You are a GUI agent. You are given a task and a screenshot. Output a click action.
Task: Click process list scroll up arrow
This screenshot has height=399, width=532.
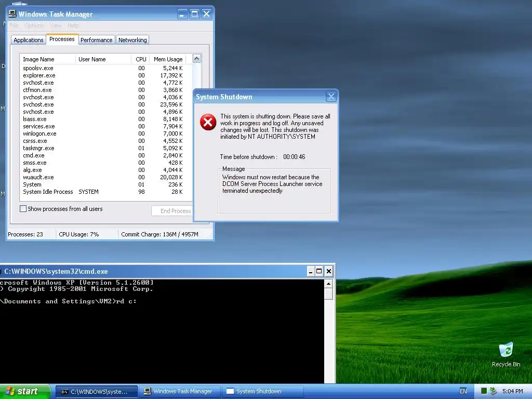197,59
